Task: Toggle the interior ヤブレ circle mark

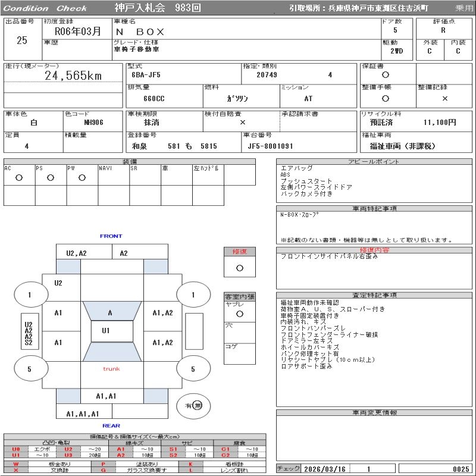Action: 239,313
